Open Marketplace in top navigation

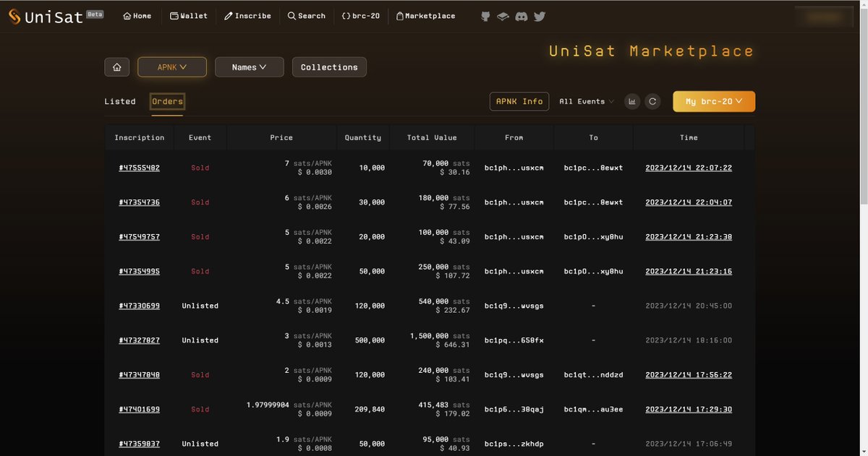pyautogui.click(x=425, y=16)
